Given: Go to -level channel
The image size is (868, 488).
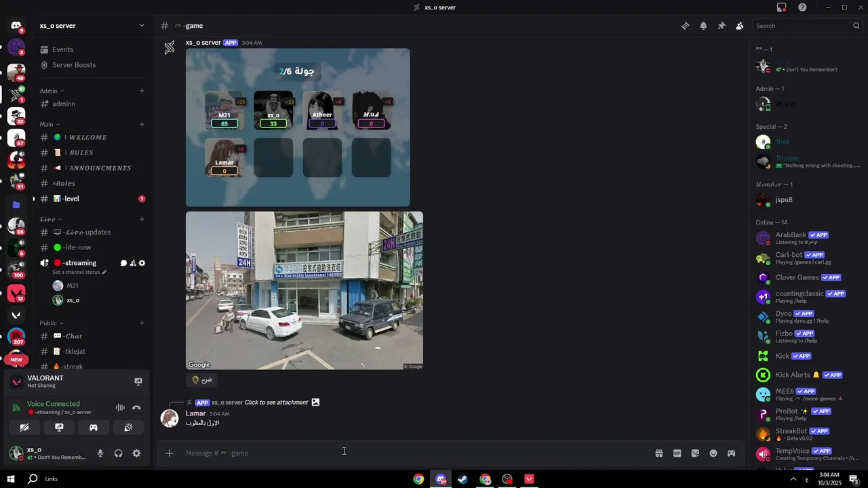Looking at the screenshot, I should click(x=92, y=199).
